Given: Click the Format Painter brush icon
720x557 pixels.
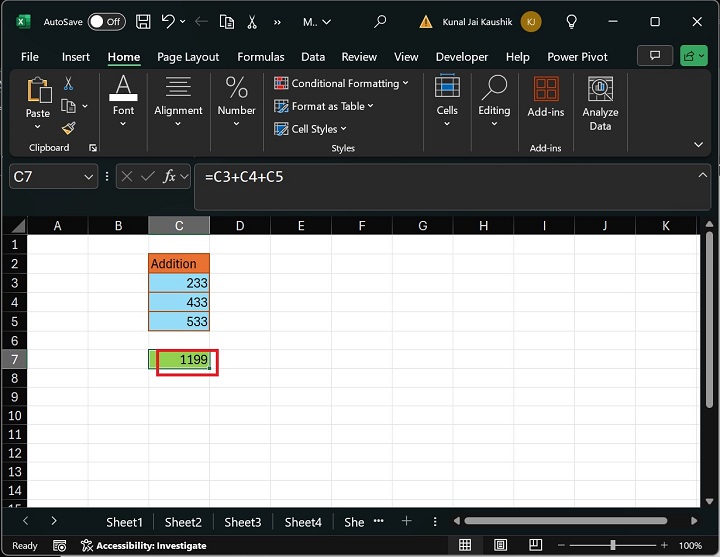Looking at the screenshot, I should (69, 128).
